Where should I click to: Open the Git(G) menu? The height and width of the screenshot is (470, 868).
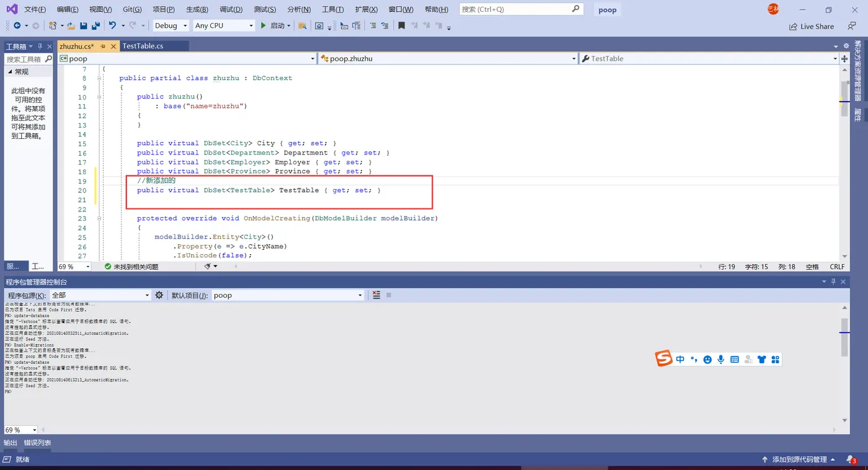click(x=132, y=9)
